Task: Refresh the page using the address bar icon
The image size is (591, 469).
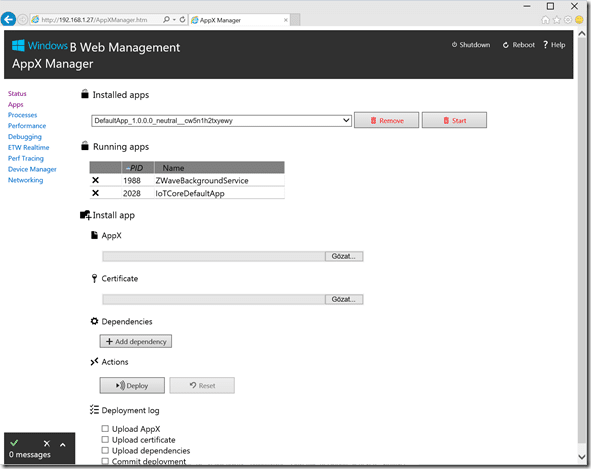Action: coord(182,19)
